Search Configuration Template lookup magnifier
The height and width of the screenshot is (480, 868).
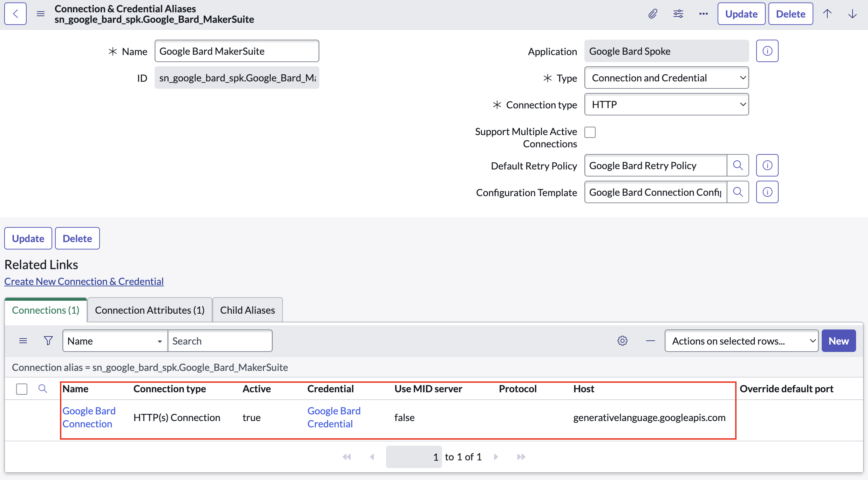point(738,192)
